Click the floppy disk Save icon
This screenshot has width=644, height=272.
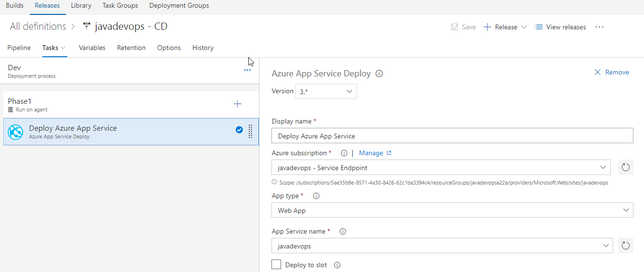454,27
